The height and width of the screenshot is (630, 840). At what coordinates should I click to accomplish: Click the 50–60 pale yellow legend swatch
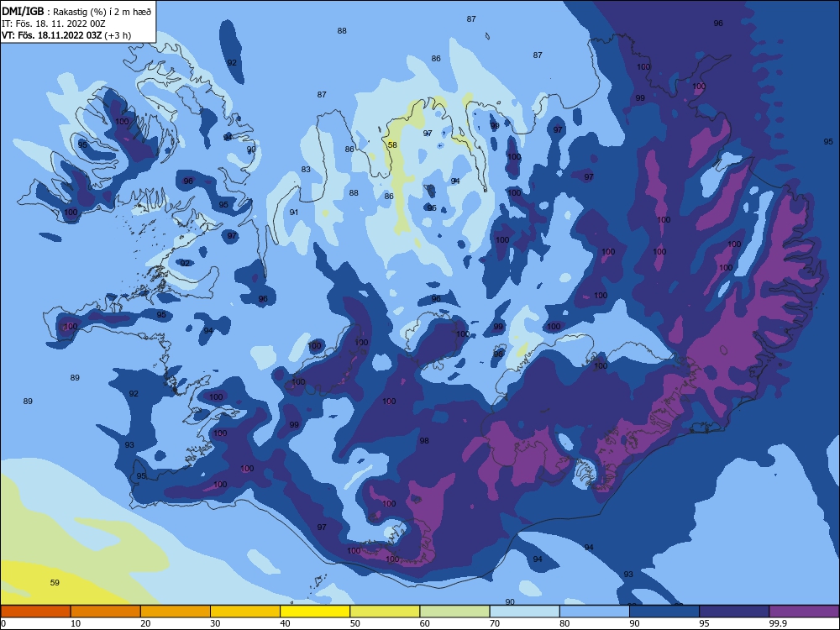point(386,612)
